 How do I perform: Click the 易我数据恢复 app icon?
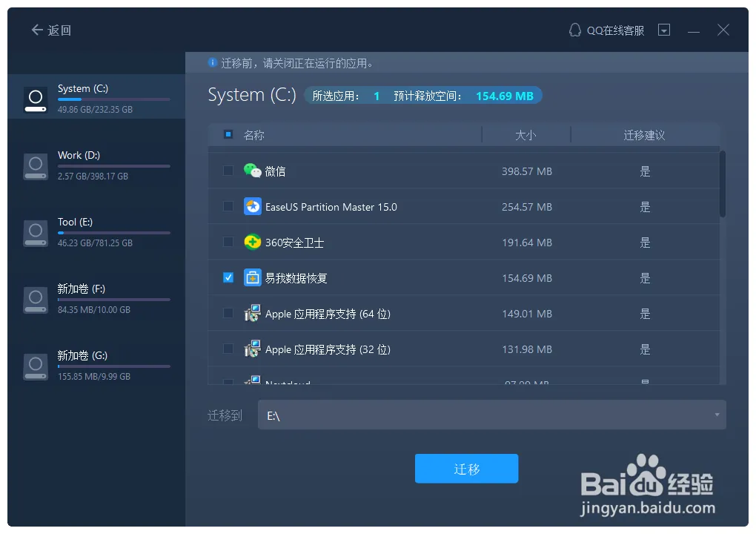click(251, 277)
